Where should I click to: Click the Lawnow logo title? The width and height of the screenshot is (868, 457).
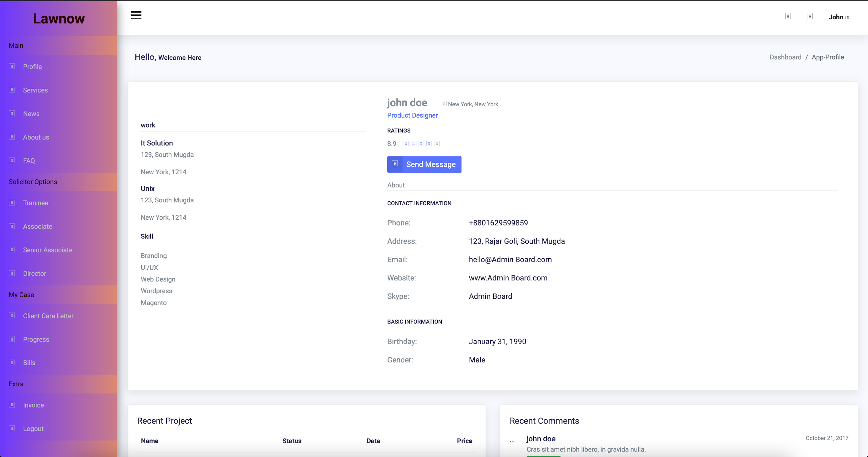[59, 18]
